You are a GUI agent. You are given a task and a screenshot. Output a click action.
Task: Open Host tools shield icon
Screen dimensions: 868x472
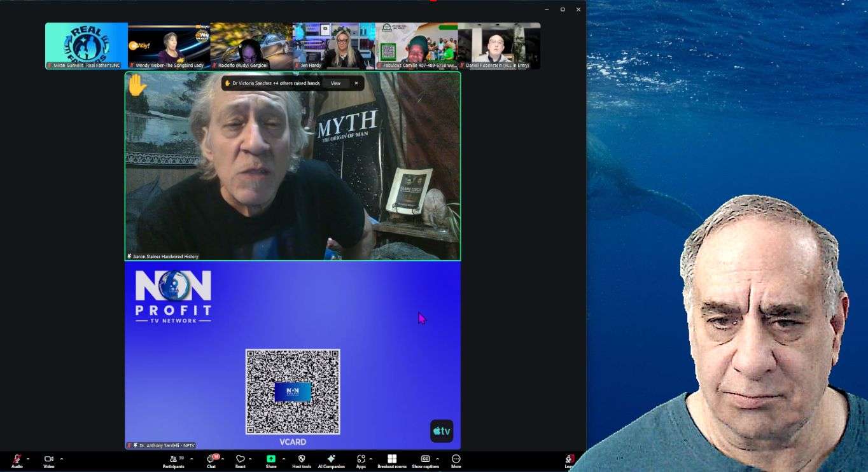(302, 461)
